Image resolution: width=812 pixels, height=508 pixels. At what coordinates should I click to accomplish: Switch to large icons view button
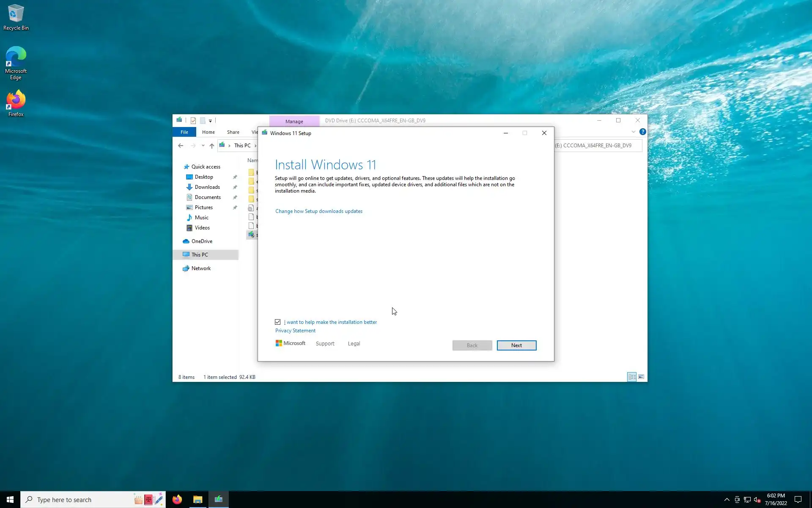click(x=641, y=377)
